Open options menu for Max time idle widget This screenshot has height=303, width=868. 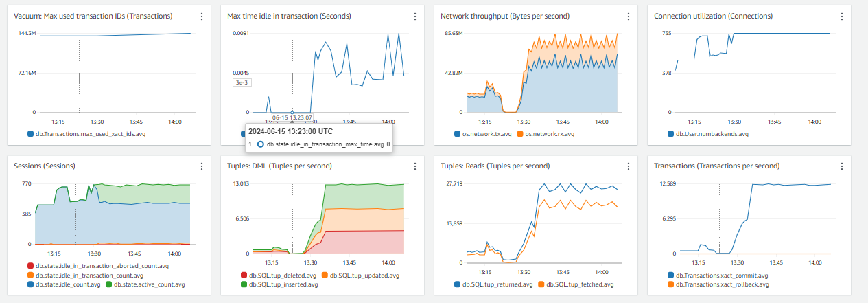pyautogui.click(x=414, y=16)
